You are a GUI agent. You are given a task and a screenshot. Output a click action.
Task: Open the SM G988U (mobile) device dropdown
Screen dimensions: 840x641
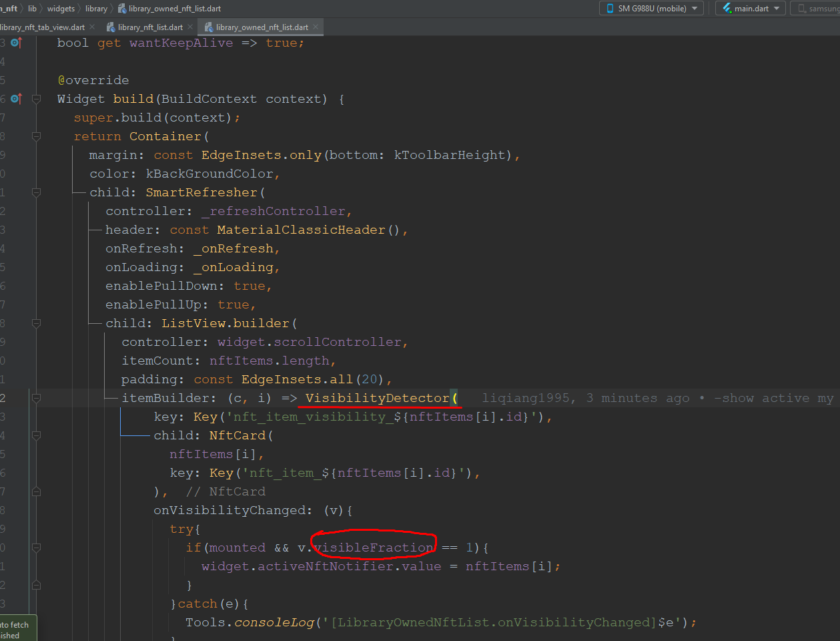695,9
